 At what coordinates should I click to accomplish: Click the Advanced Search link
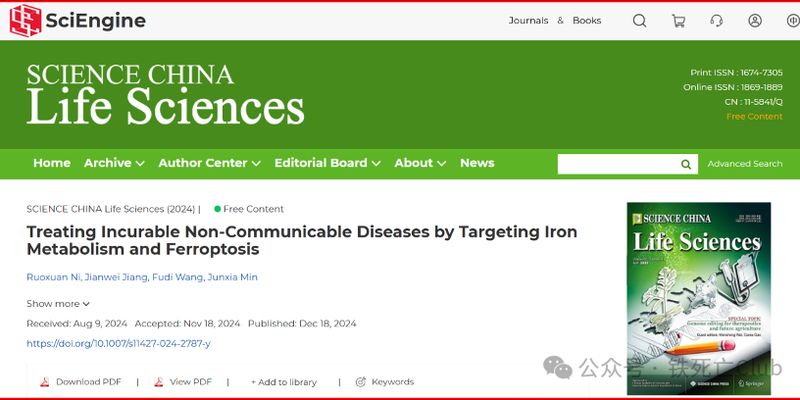pos(745,164)
